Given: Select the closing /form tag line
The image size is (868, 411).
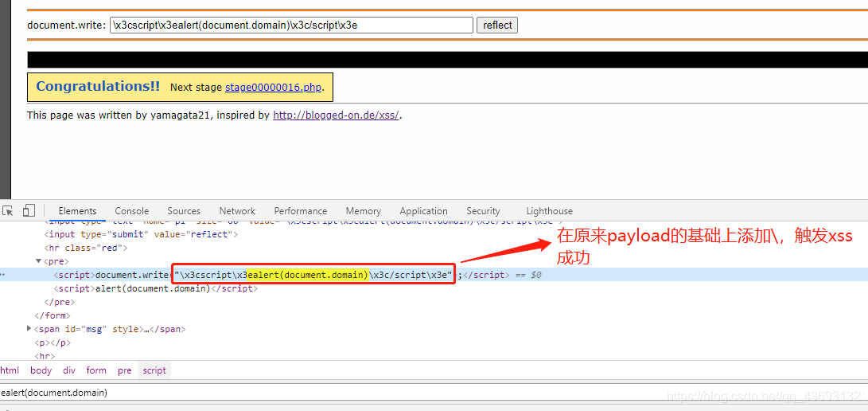Looking at the screenshot, I should click(53, 315).
